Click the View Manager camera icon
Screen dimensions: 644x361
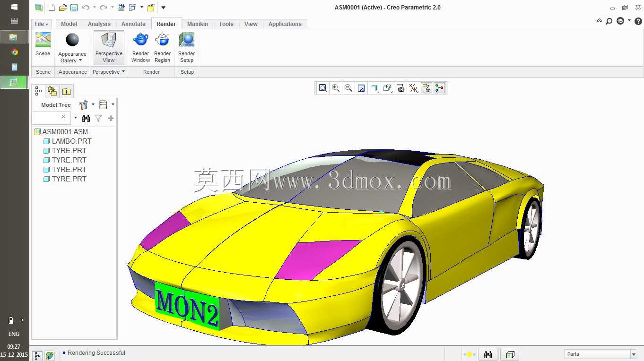tap(400, 88)
